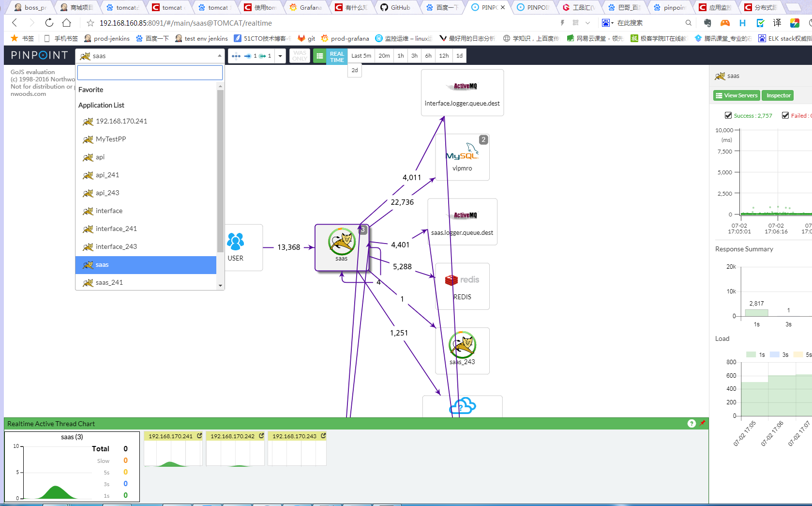Open the Evernote elephant extension
The height and width of the screenshot is (506, 812).
[708, 23]
